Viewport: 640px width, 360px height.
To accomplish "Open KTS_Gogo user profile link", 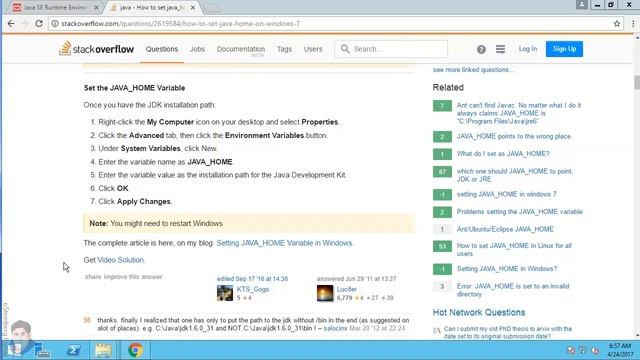I will (253, 289).
